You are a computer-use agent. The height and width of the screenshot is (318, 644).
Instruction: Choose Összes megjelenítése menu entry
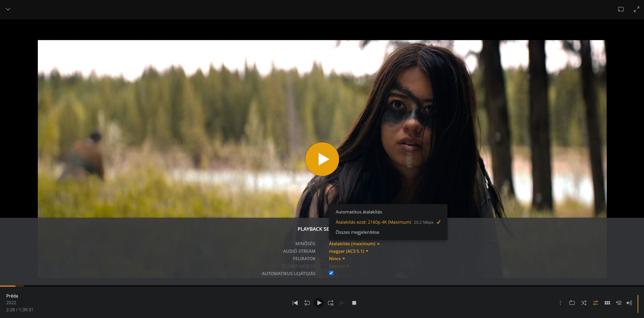pos(388,232)
